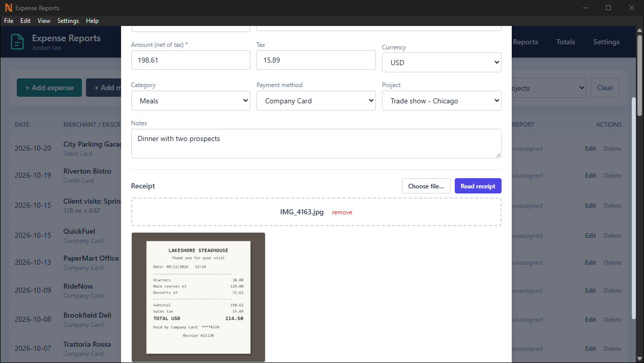Screen dimensions: 644x363
Task: Edit the Client visits mileage expense
Action: pyautogui.click(x=590, y=206)
